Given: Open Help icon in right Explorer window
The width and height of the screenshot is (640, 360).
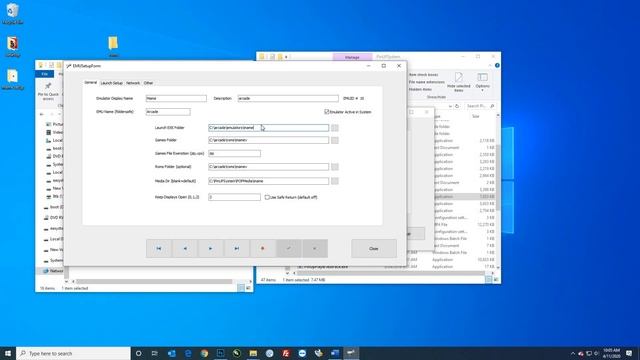Looking at the screenshot, I should coord(497,65).
